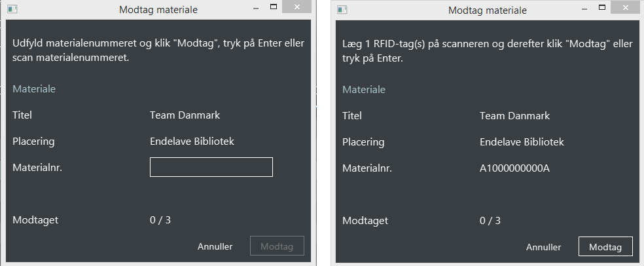Focus the empty Materialnr. input box
The height and width of the screenshot is (266, 644).
[211, 167]
